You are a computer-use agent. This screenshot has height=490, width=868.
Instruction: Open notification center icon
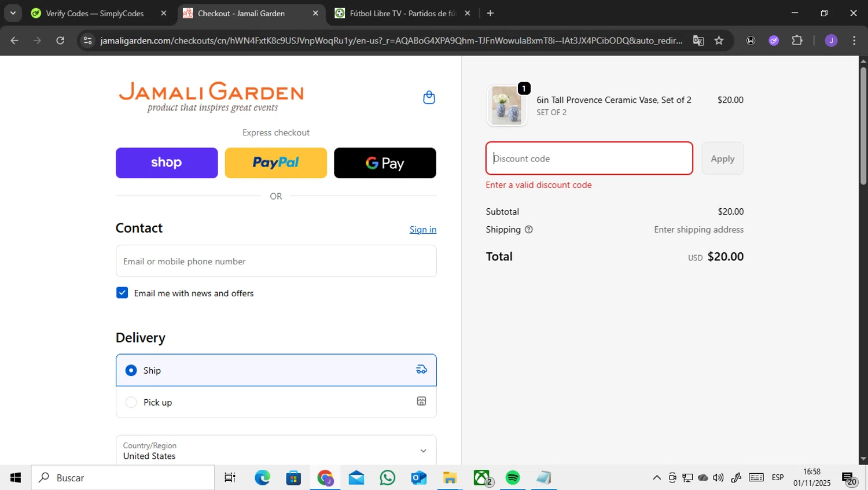(849, 478)
